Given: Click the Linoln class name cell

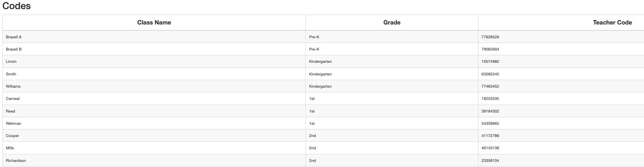Looking at the screenshot, I should [154, 62].
